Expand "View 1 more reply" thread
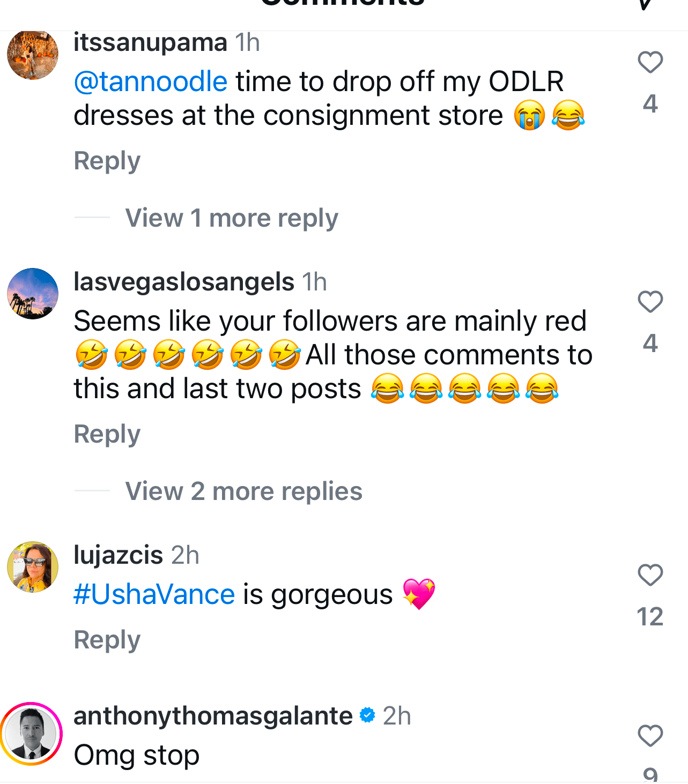688x784 pixels. point(231,218)
